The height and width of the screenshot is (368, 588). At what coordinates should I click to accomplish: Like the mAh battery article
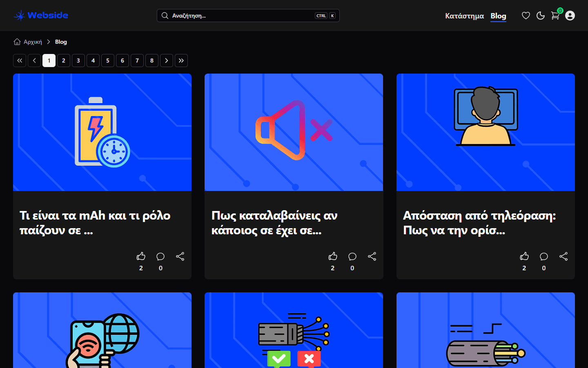click(141, 256)
